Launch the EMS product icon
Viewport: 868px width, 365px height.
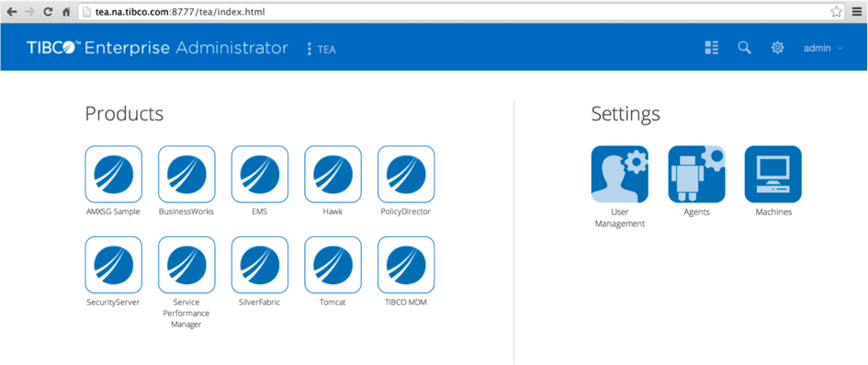[x=260, y=174]
